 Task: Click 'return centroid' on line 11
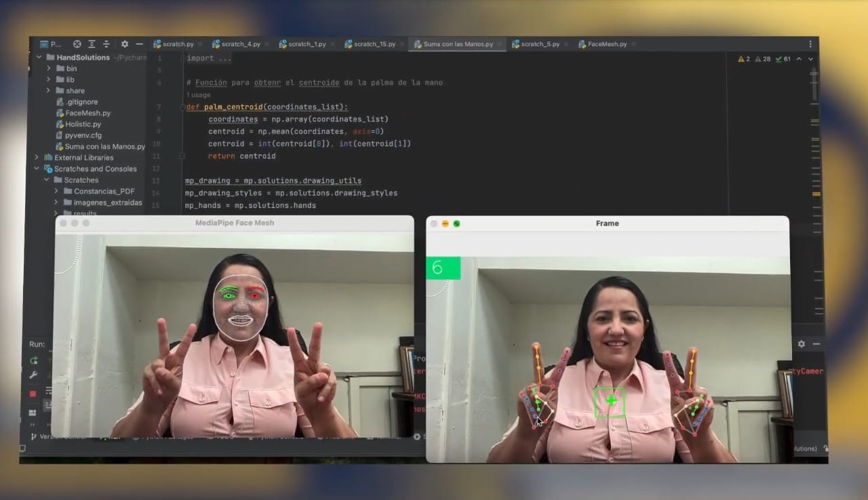click(242, 156)
